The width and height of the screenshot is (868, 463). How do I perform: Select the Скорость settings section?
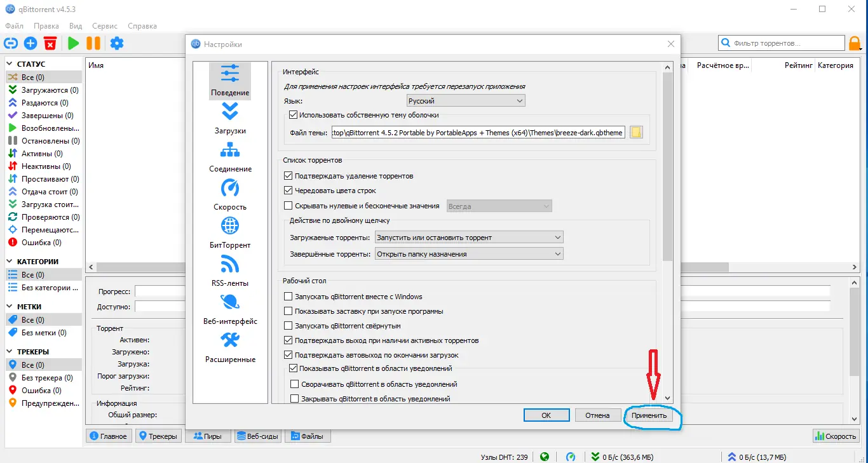click(229, 194)
